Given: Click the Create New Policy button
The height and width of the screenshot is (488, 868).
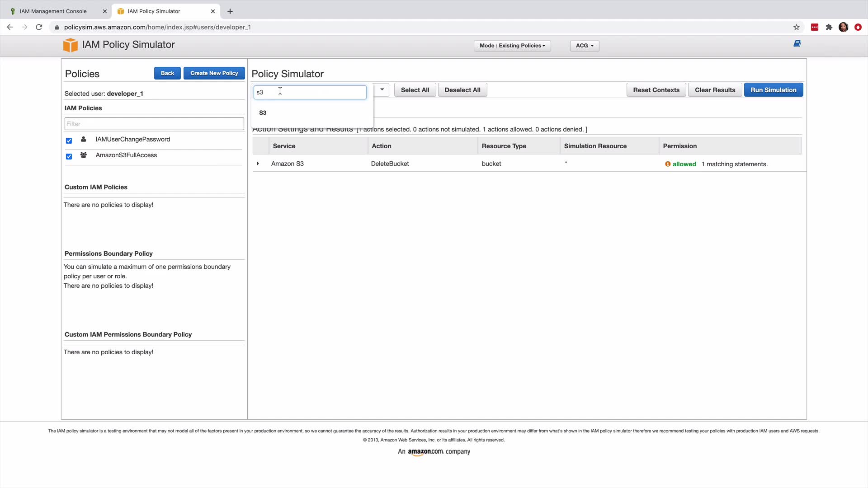Looking at the screenshot, I should coord(214,73).
